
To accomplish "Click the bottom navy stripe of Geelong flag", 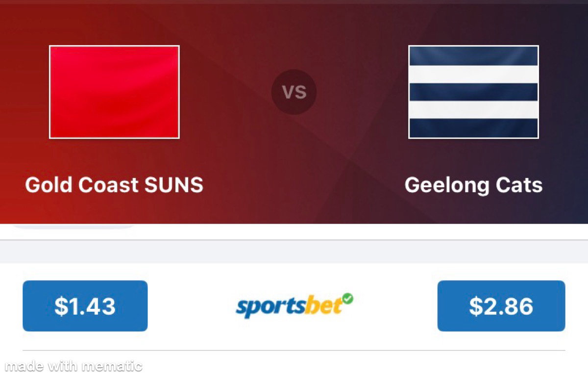I will [473, 128].
